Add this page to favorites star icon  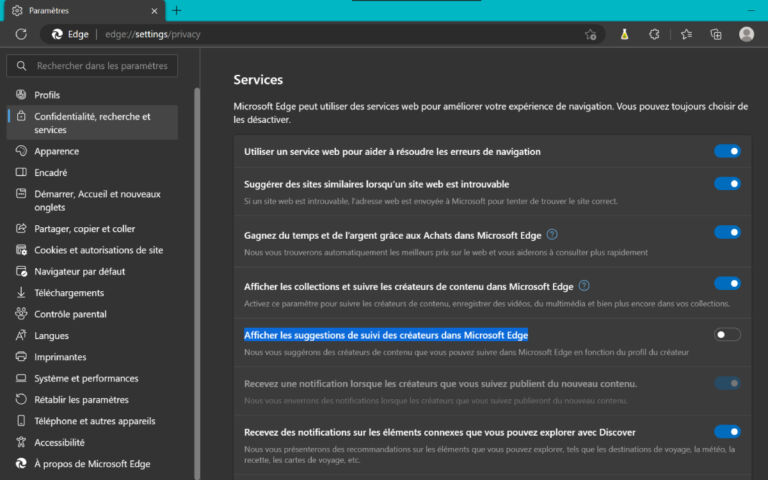pos(590,34)
